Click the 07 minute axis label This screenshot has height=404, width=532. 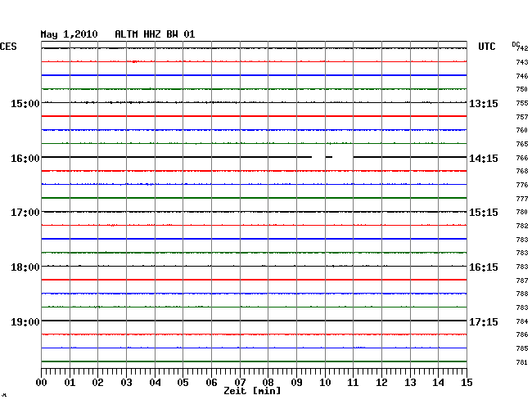(240, 383)
